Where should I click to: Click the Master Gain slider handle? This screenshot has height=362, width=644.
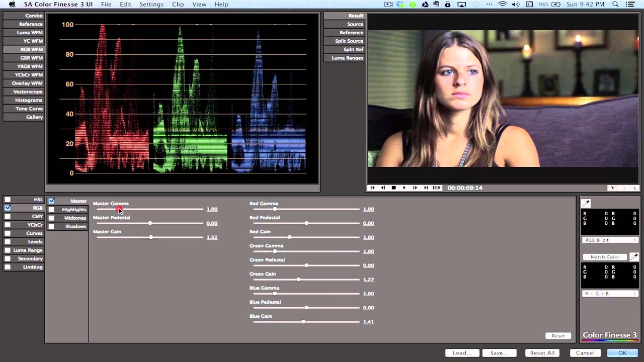click(151, 237)
